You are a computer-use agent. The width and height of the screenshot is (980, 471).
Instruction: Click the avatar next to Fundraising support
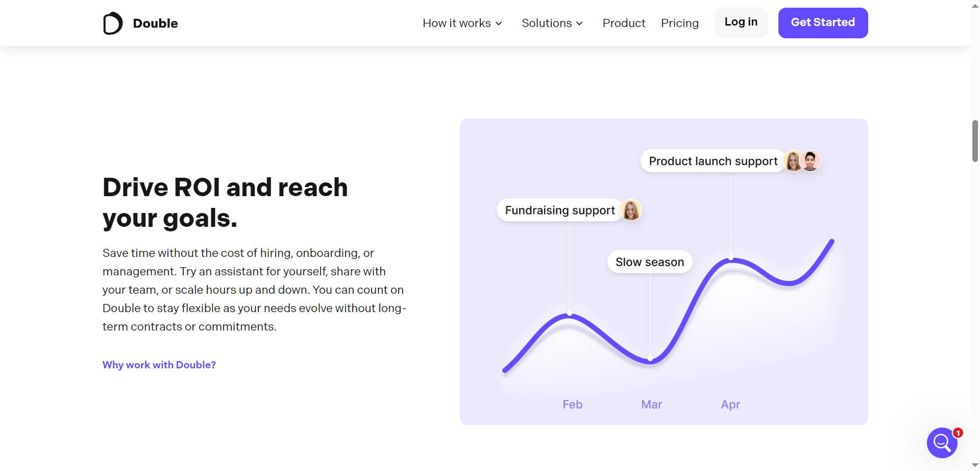631,210
